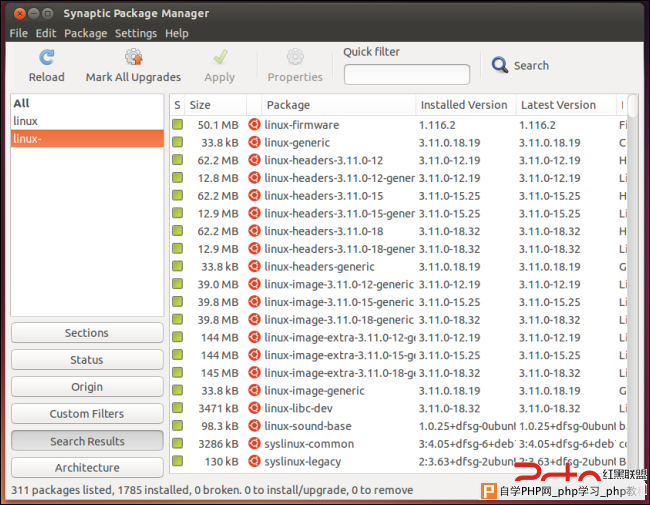Toggle status box for linux-image-generic
This screenshot has width=650, height=505.
coord(177,390)
